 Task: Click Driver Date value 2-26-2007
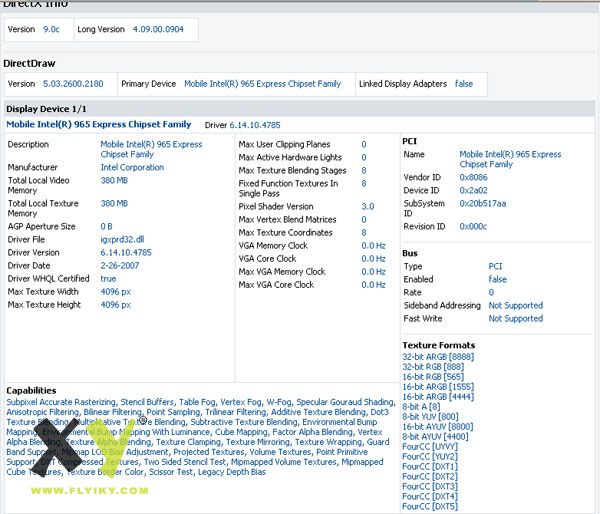tap(120, 266)
